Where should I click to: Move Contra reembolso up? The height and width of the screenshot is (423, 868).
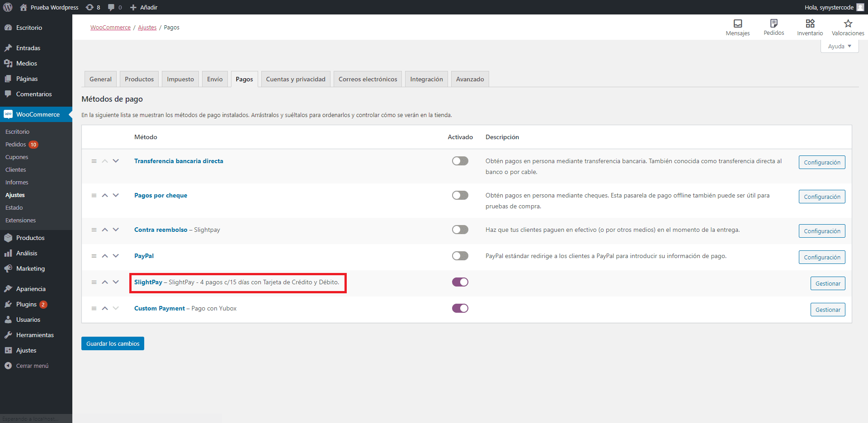coord(105,230)
